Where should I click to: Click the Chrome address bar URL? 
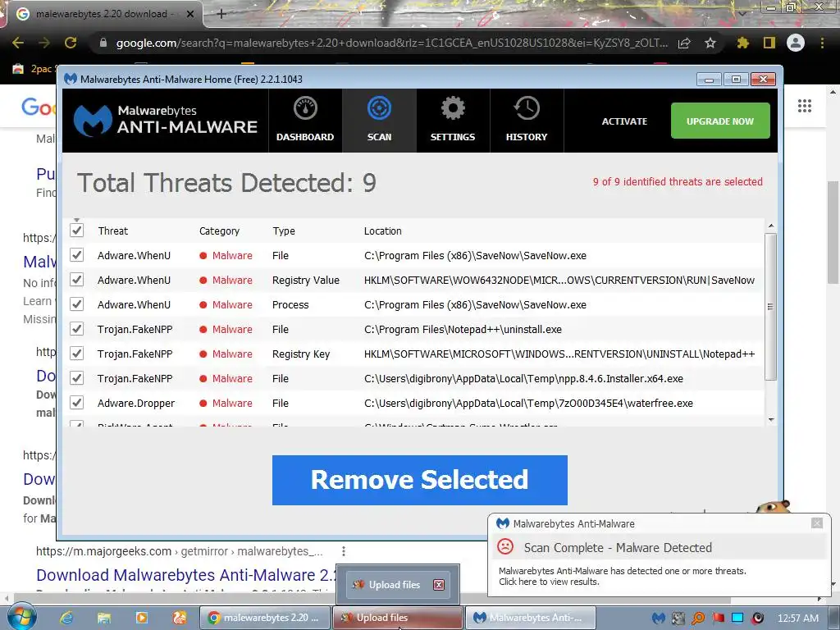click(x=391, y=43)
